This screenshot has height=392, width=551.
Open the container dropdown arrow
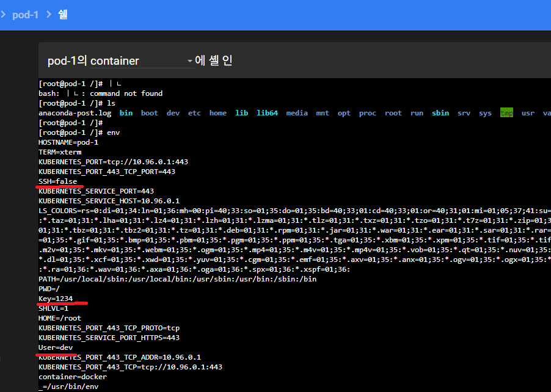tap(189, 61)
